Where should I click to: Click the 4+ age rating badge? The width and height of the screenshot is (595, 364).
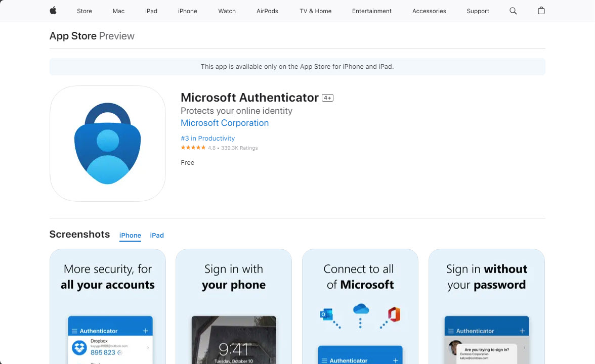click(x=328, y=98)
